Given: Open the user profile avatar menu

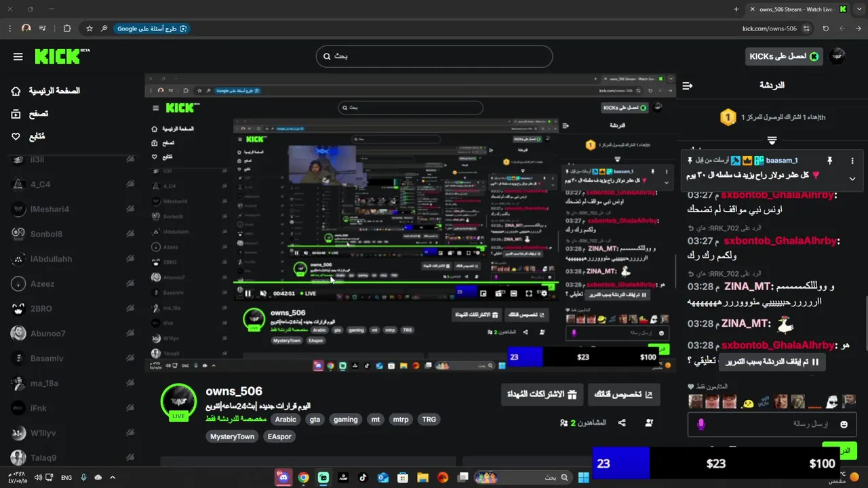Looking at the screenshot, I should (837, 56).
